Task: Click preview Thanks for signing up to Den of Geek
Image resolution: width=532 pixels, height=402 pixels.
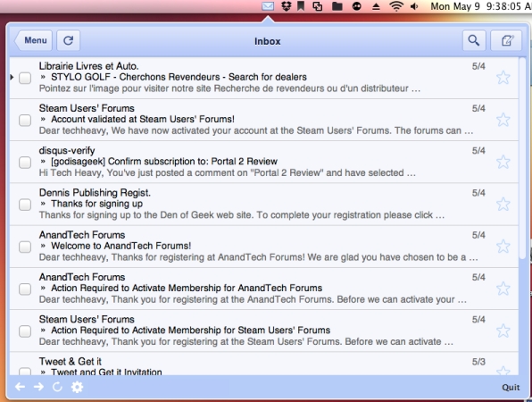Action: click(242, 215)
